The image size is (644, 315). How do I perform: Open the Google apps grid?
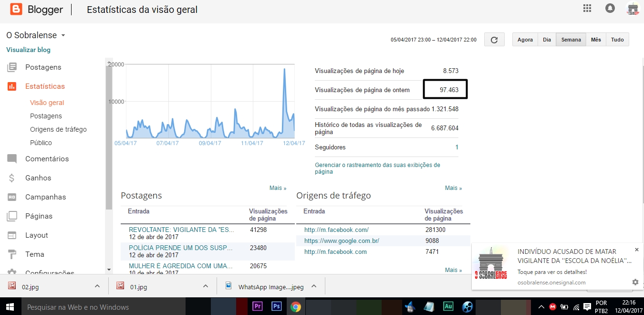point(587,8)
